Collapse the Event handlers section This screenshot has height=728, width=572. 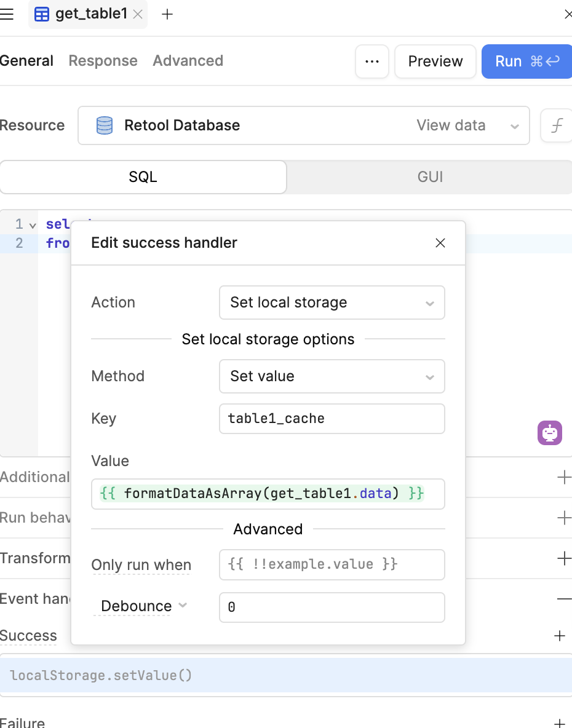(x=564, y=599)
